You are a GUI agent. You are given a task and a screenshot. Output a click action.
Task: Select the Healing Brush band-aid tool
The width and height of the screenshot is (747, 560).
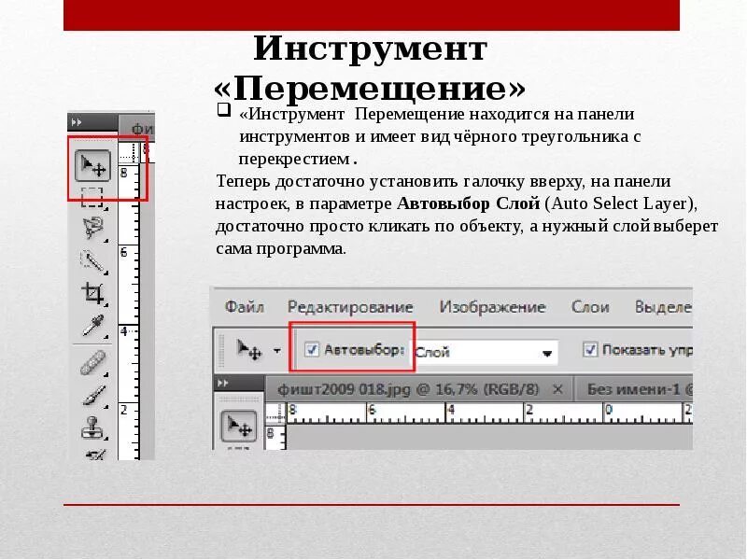92,363
